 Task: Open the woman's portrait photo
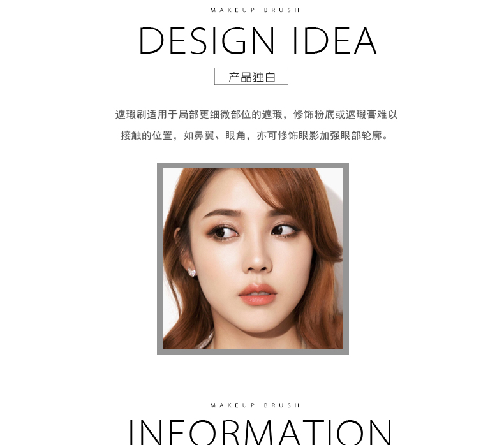pos(253,259)
